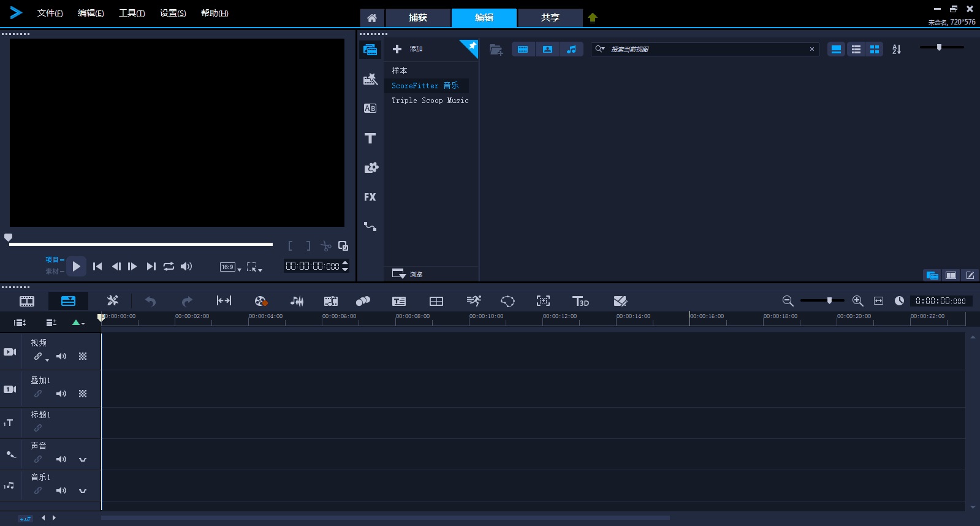The height and width of the screenshot is (526, 980).
Task: Open the FX filter library panel
Action: (x=370, y=197)
